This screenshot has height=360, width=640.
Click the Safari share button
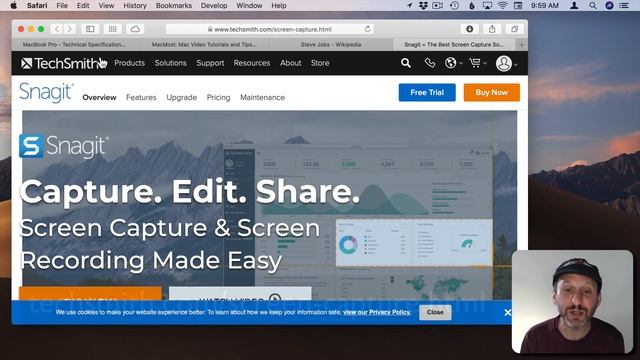pyautogui.click(x=492, y=29)
